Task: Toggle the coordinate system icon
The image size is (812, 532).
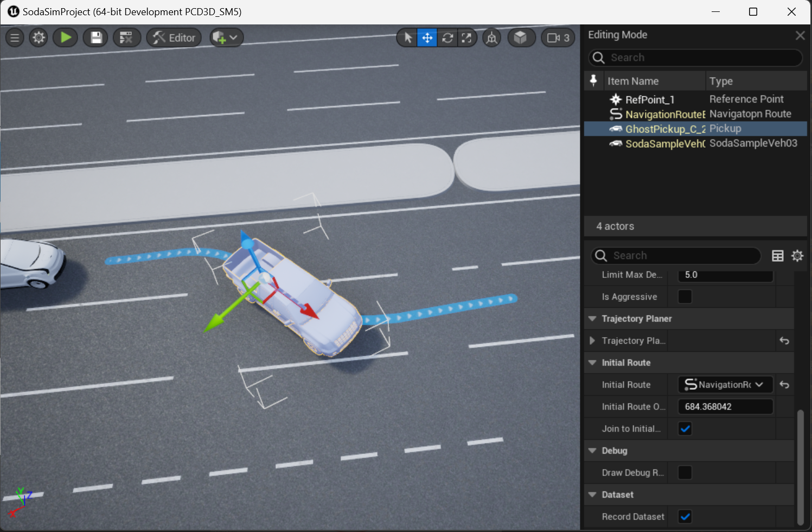Action: coord(491,37)
